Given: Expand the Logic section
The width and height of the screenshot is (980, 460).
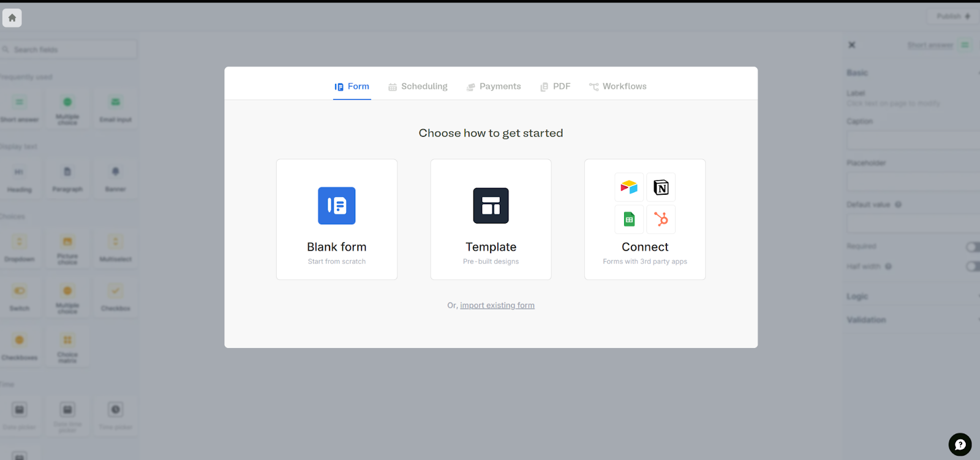Looking at the screenshot, I should tap(913, 296).
